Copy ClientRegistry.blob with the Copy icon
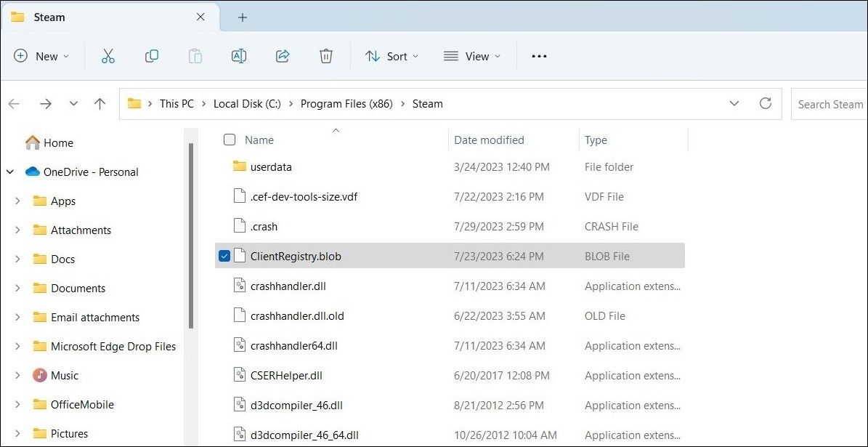 coord(152,56)
